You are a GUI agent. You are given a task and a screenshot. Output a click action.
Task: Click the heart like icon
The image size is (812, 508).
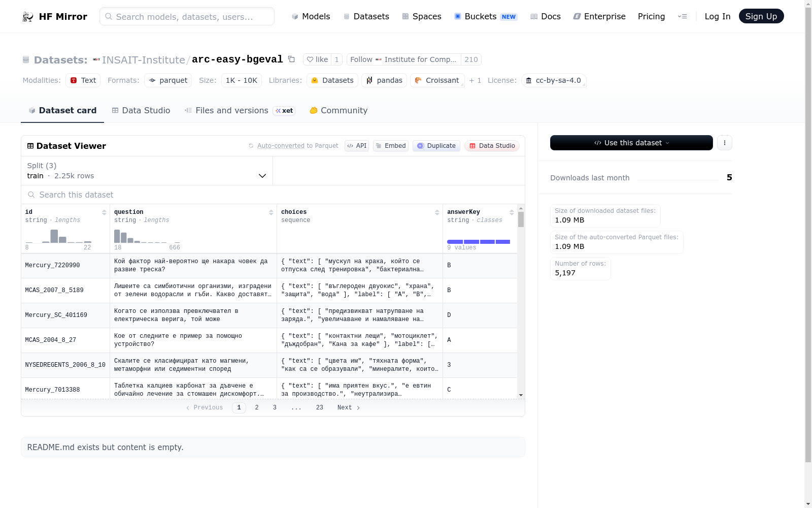tap(310, 59)
